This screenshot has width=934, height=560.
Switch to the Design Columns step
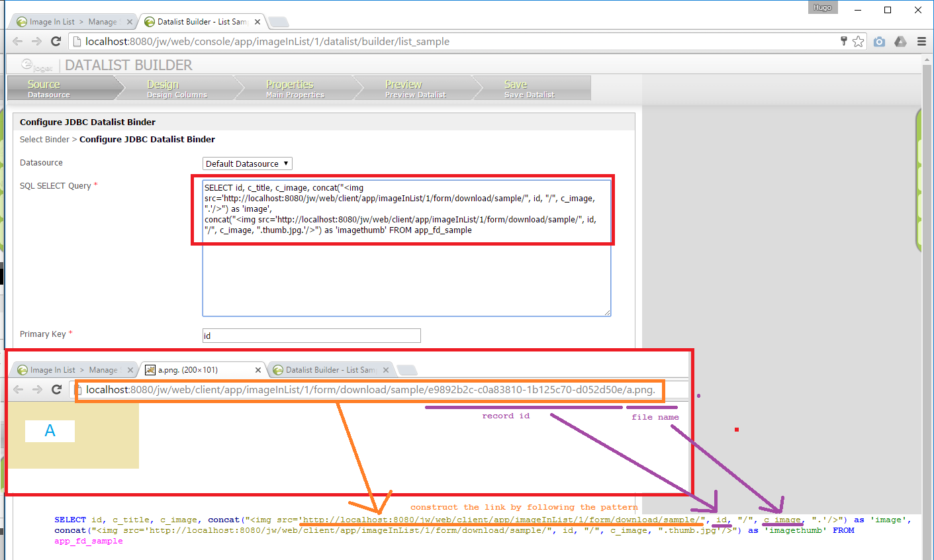click(177, 88)
